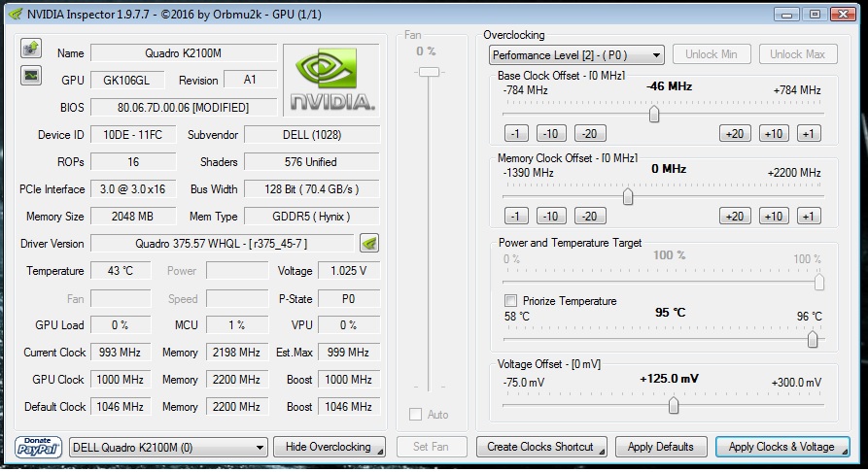Click +20 under Memory Clock Offset
The width and height of the screenshot is (868, 472).
coord(735,216)
